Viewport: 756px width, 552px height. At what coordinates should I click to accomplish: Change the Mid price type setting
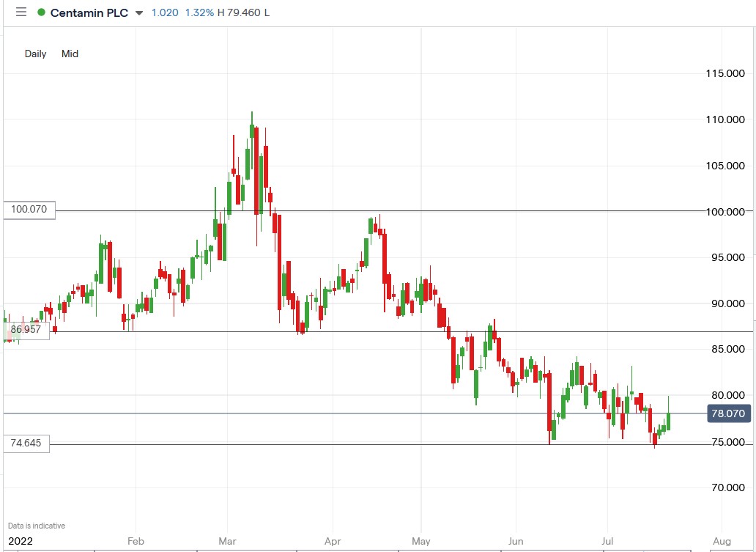pos(70,54)
